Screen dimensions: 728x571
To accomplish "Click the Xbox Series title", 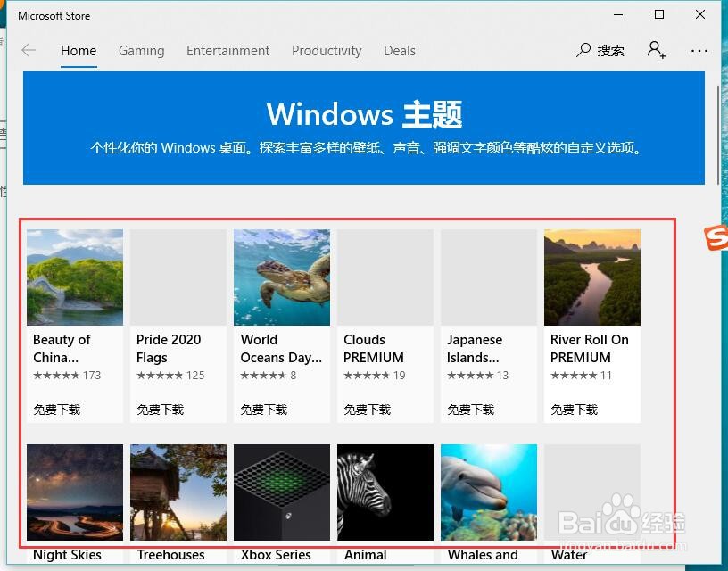I will (x=276, y=555).
